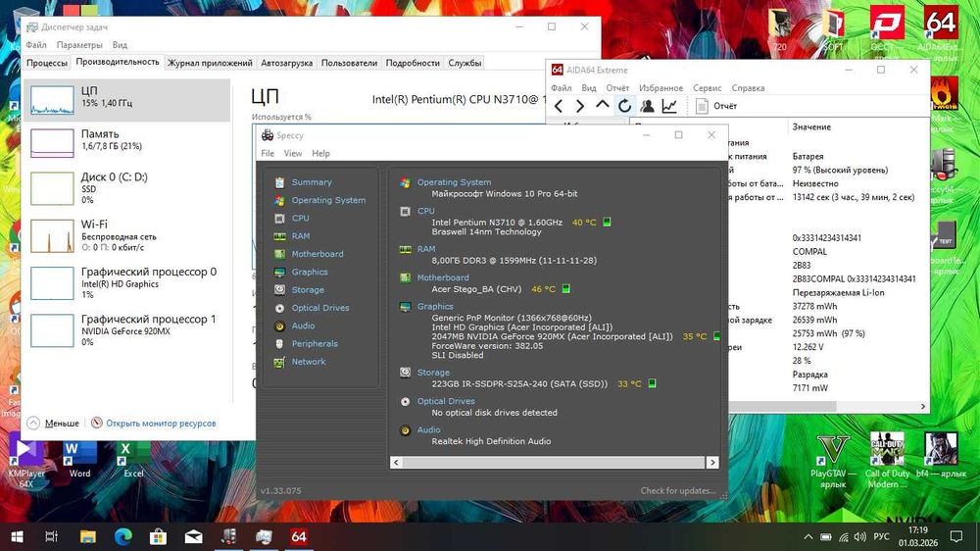Open the PlayGTAV desktop shortcut
The height and width of the screenshot is (551, 980).
pyautogui.click(x=833, y=462)
